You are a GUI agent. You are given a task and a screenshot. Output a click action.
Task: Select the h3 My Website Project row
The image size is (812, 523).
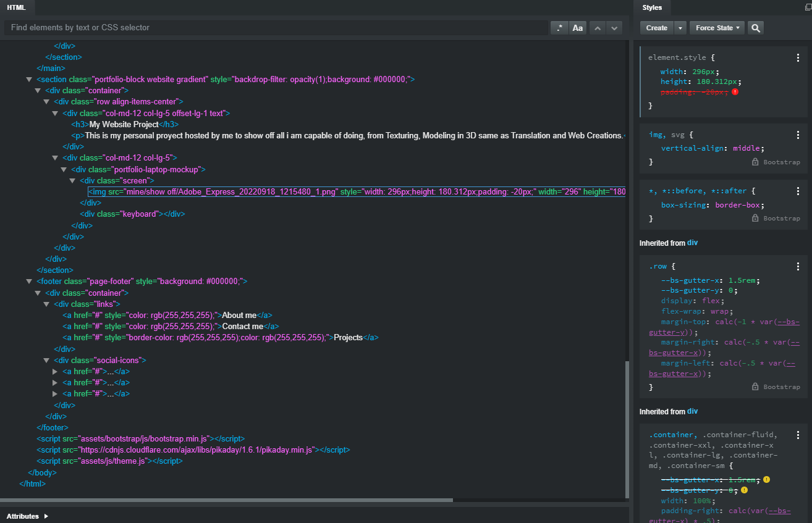pos(125,124)
